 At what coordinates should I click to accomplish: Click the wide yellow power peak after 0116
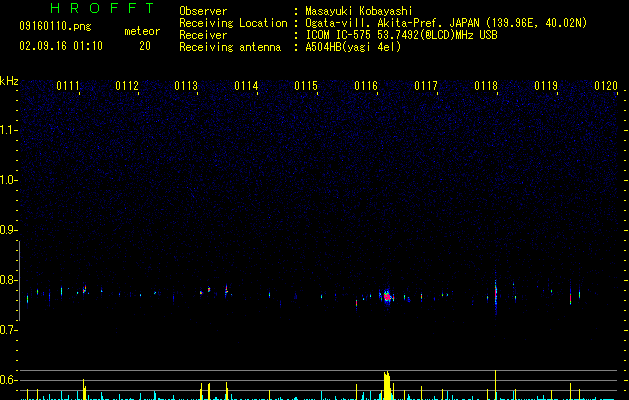tap(387, 385)
